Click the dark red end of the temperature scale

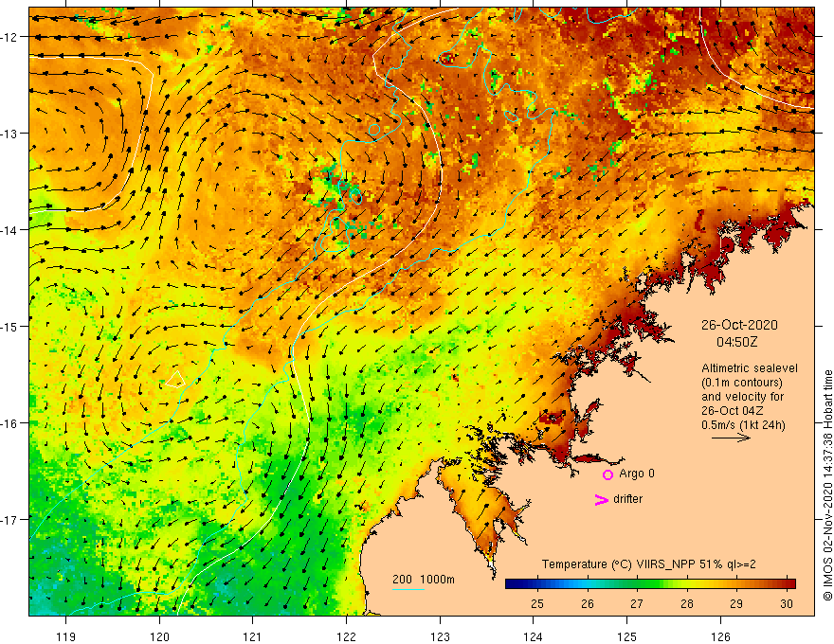(x=789, y=584)
